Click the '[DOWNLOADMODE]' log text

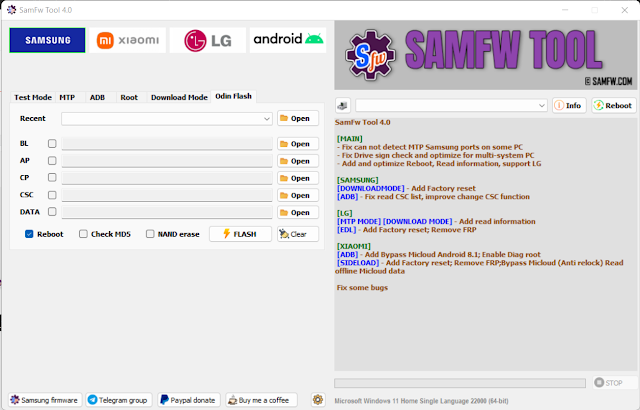coord(371,188)
